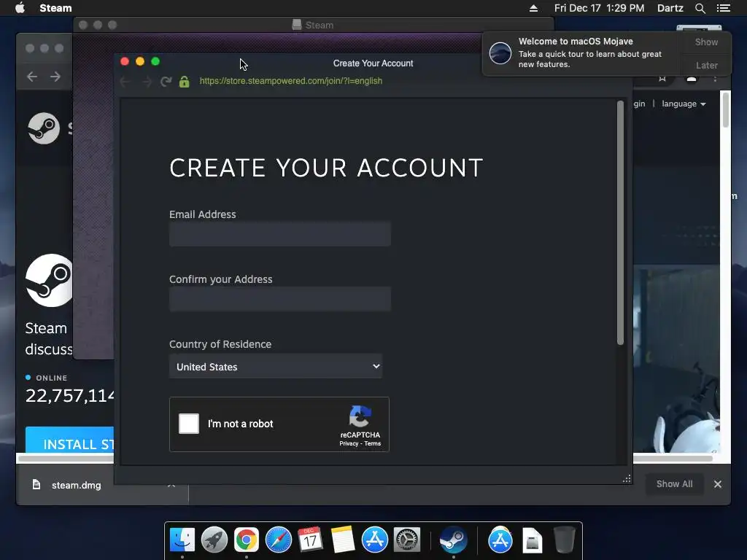Click the Confirm your Address input field

280,298
